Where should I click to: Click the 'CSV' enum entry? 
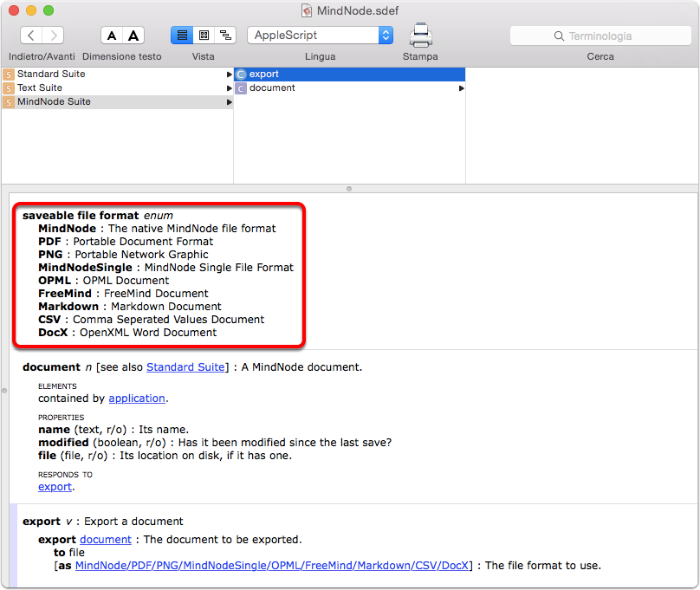pyautogui.click(x=49, y=319)
